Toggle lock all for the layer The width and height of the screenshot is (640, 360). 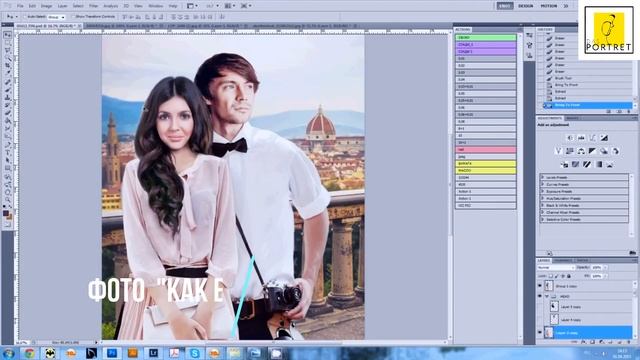tap(569, 276)
